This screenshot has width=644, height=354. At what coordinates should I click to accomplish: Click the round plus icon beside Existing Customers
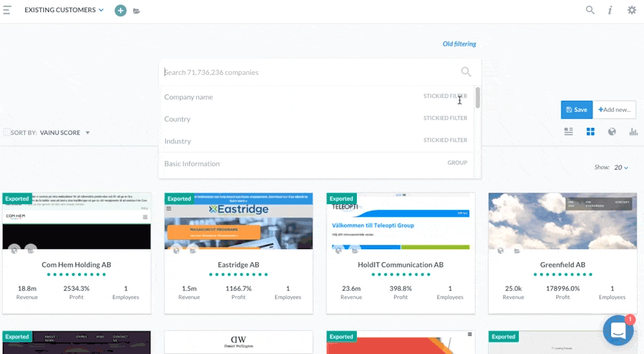121,10
